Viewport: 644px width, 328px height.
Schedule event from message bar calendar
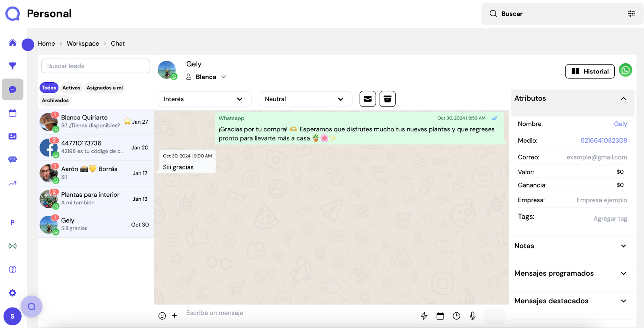click(440, 316)
